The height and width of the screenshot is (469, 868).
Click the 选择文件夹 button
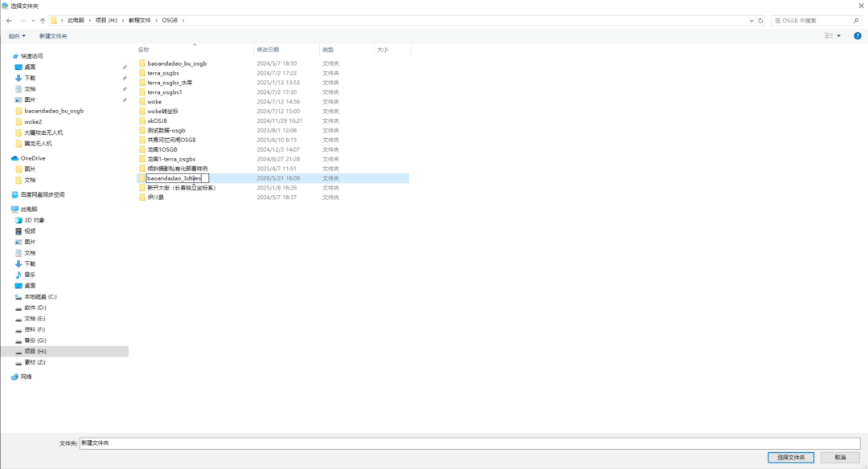tap(791, 458)
